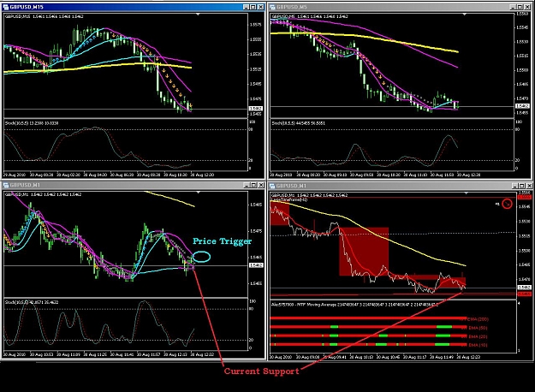Close the GBPUSD,M15 chart window
Image resolution: width=535 pixels, height=392 pixels.
261,7
